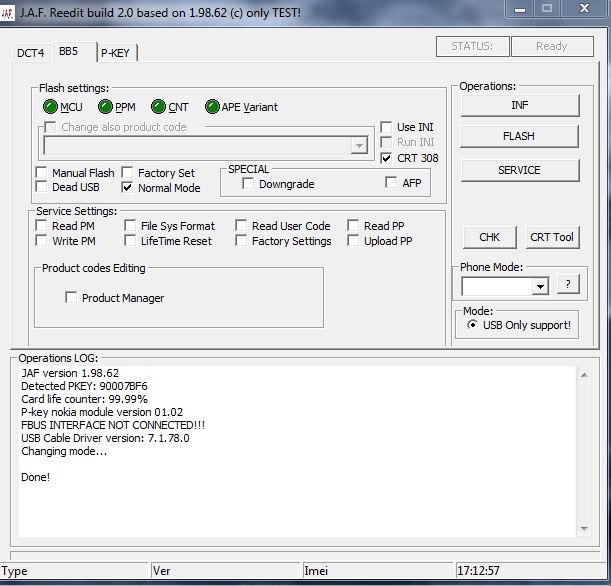This screenshot has width=611, height=586.
Task: Open the CRT Tool
Action: pyautogui.click(x=552, y=237)
